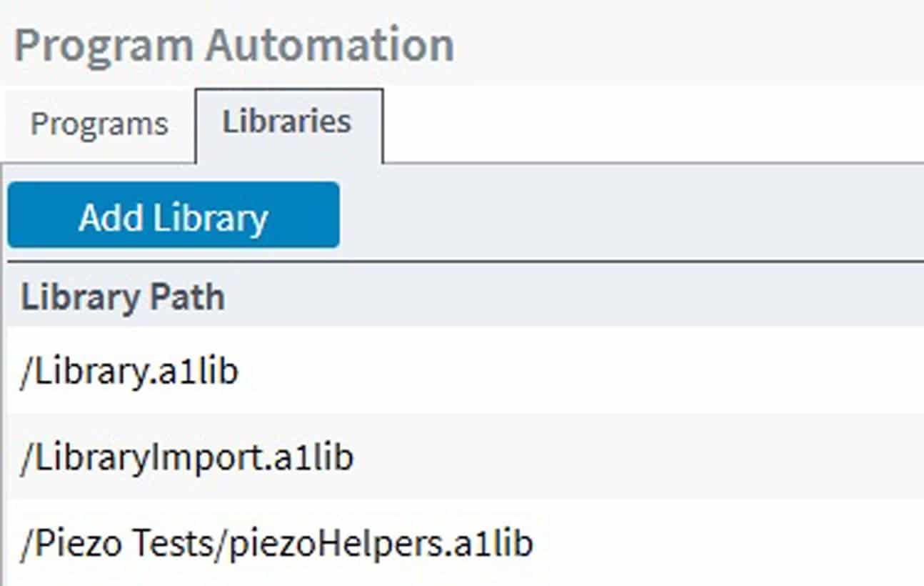The width and height of the screenshot is (924, 586).
Task: Open the Programs tab in Program Automation
Action: 99,124
